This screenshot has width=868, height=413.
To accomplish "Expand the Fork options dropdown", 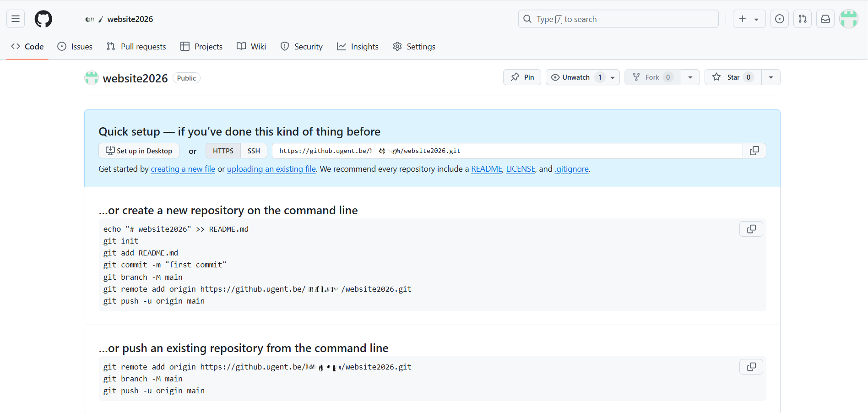I will [x=690, y=77].
